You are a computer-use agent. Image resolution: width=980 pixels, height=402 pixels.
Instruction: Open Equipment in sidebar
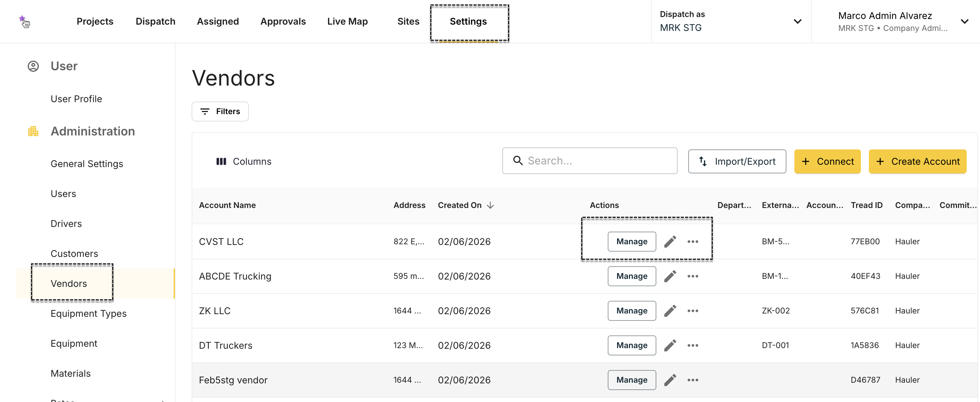pyautogui.click(x=74, y=344)
